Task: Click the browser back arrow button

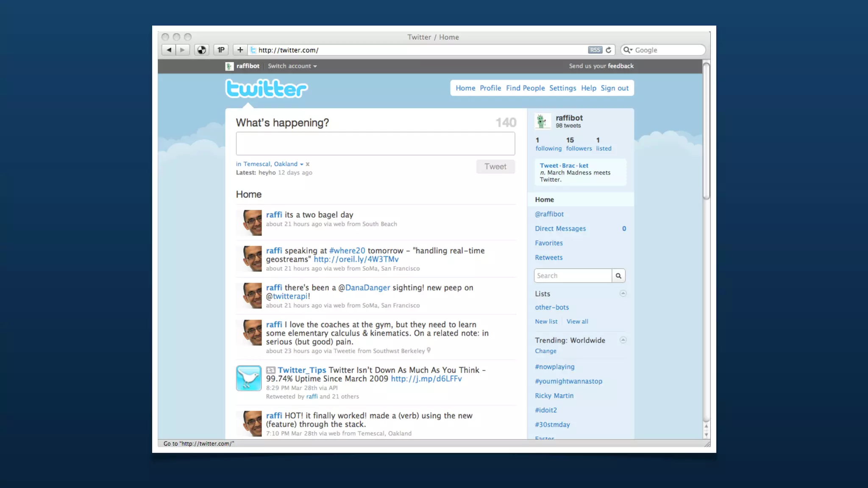Action: click(x=169, y=50)
